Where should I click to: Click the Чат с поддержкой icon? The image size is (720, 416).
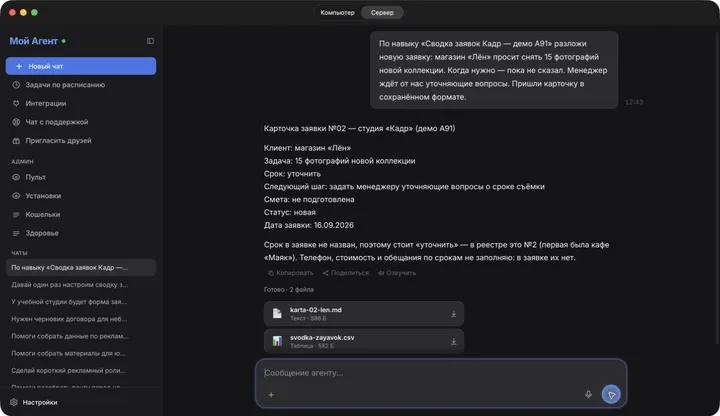16,122
